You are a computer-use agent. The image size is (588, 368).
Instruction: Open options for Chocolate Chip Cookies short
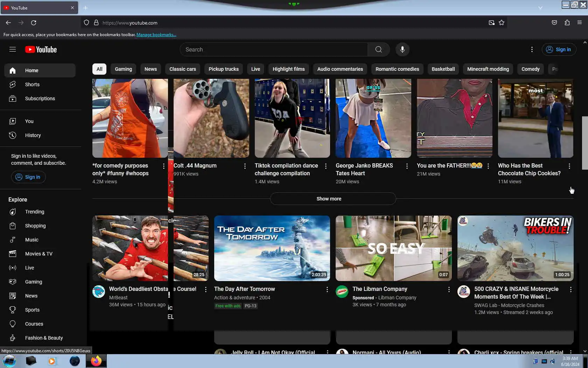point(569,166)
